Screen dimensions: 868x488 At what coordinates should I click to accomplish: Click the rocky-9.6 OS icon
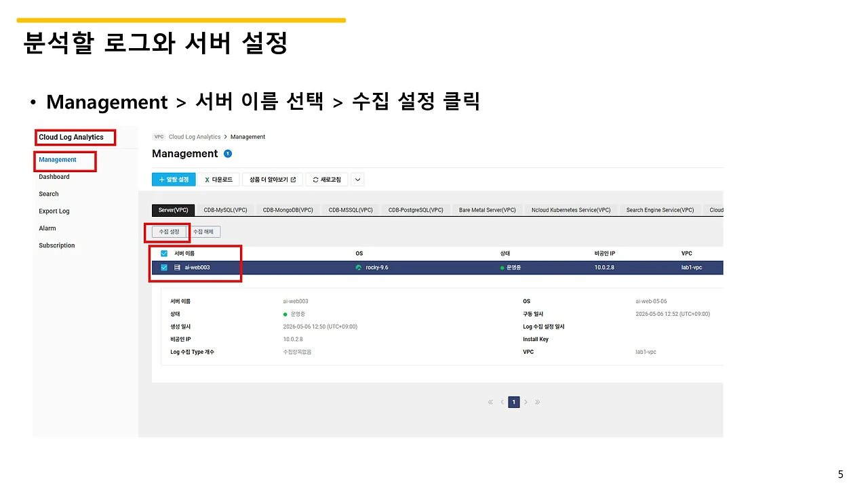359,268
